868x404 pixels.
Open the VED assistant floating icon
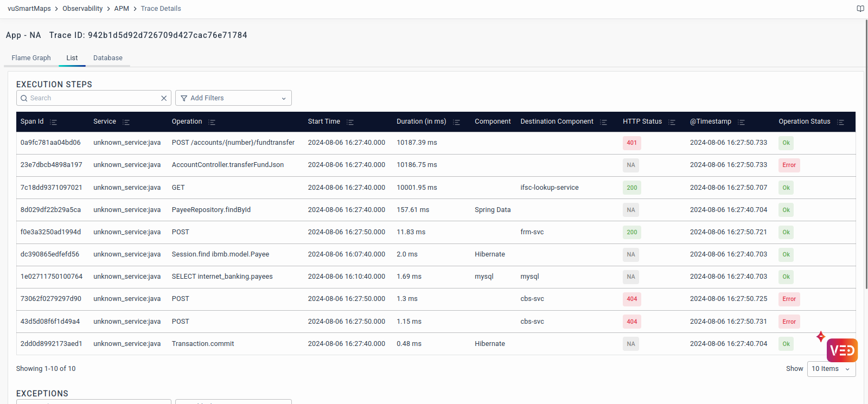842,350
